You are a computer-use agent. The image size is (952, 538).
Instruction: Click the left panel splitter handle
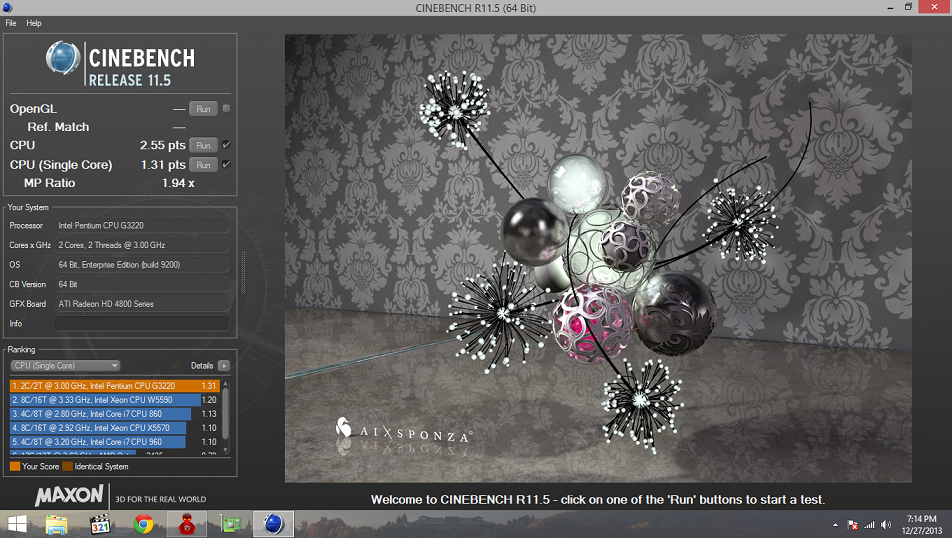(x=243, y=272)
